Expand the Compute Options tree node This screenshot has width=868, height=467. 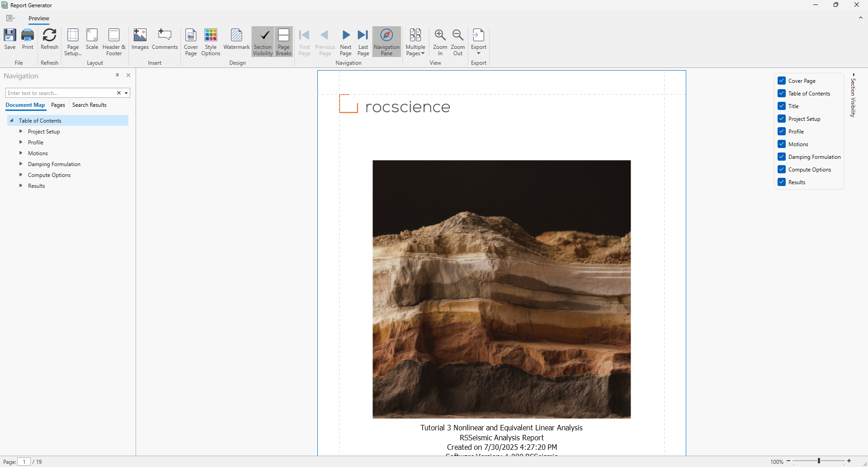[21, 175]
